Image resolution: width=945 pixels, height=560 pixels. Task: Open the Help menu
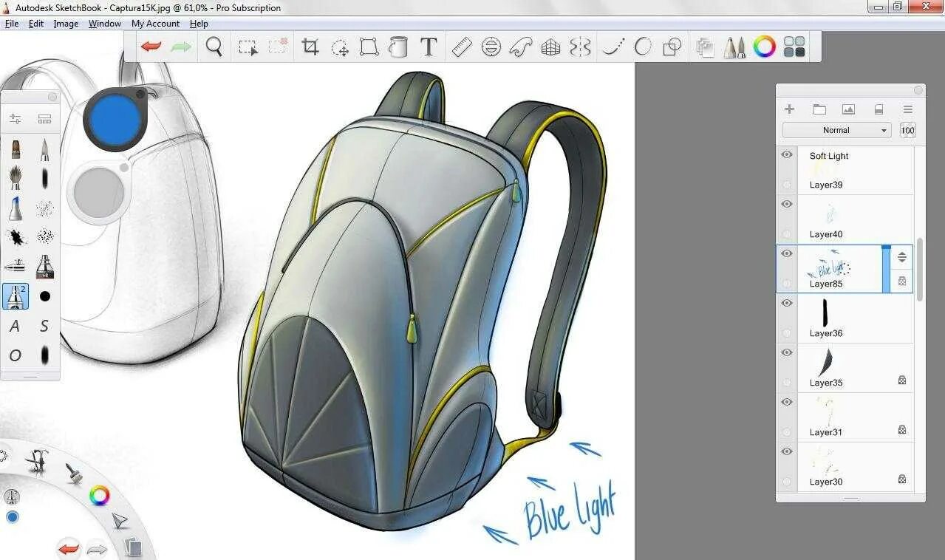199,24
